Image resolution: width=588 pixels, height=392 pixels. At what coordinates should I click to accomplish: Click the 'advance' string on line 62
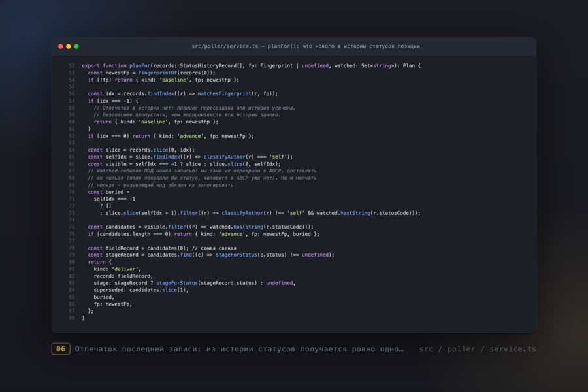coord(190,136)
